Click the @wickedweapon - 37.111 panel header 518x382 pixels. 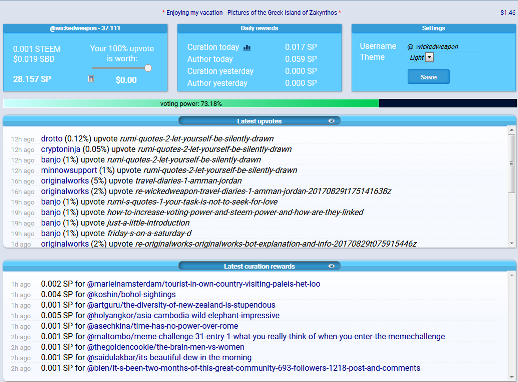coord(85,28)
